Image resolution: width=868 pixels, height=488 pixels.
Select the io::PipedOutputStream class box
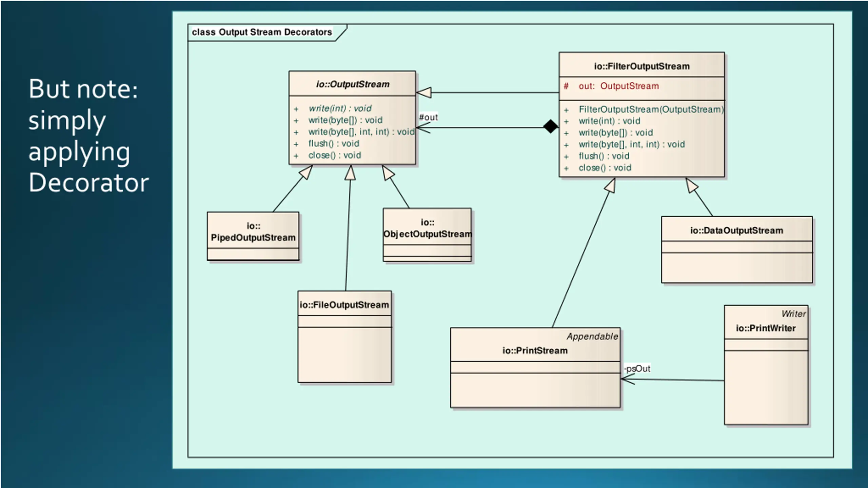pyautogui.click(x=253, y=236)
